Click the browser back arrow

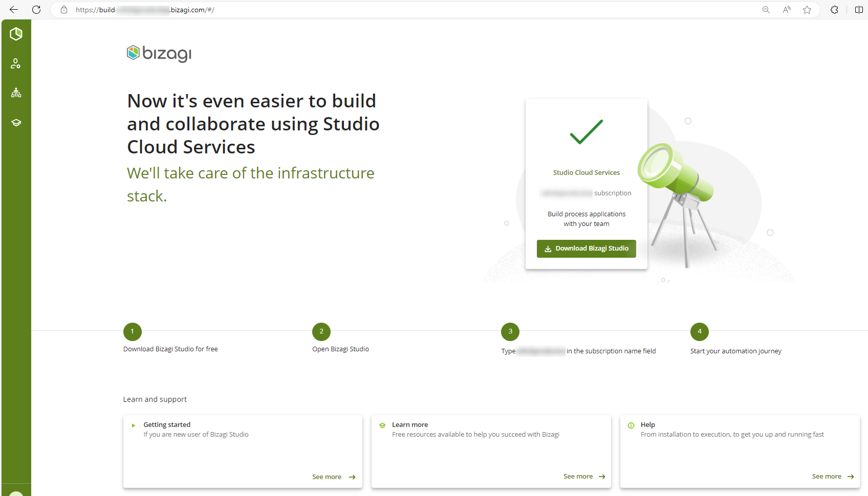[x=14, y=10]
